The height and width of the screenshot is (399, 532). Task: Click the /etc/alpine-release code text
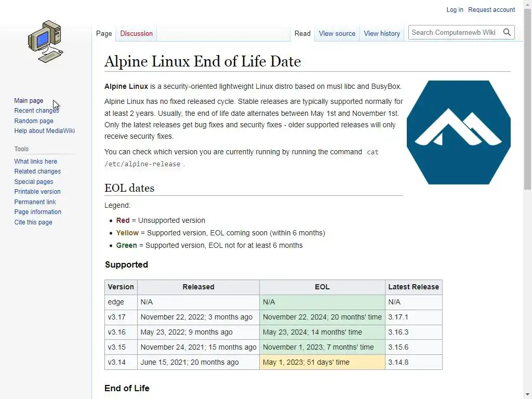point(142,164)
